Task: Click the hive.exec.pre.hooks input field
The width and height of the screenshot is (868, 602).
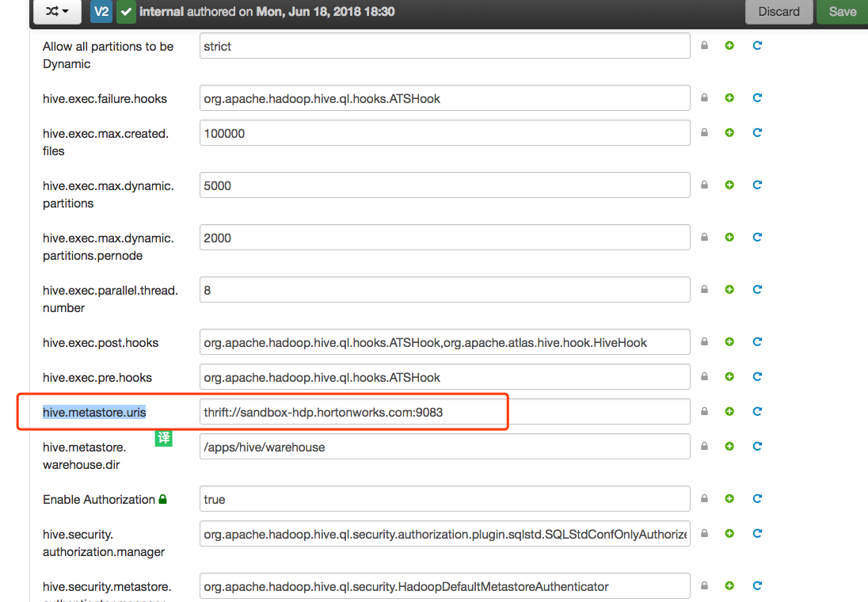Action: click(x=444, y=377)
